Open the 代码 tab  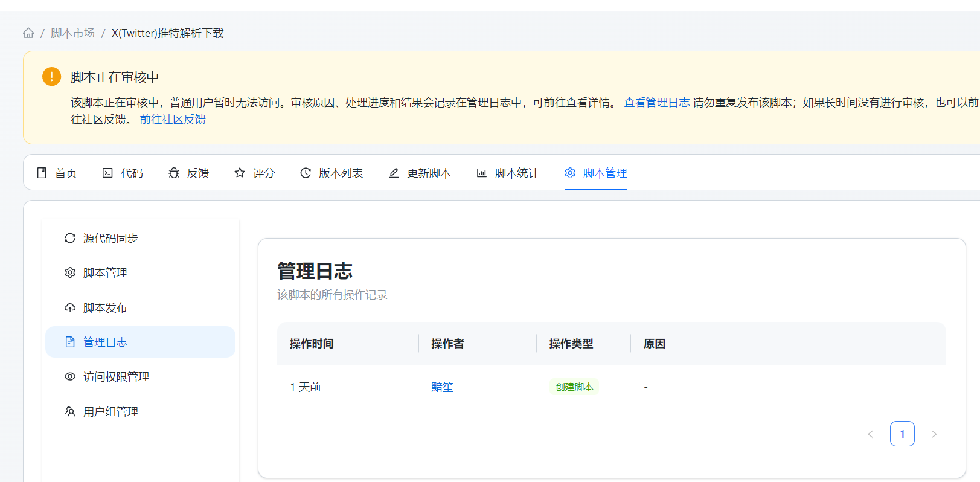click(123, 173)
